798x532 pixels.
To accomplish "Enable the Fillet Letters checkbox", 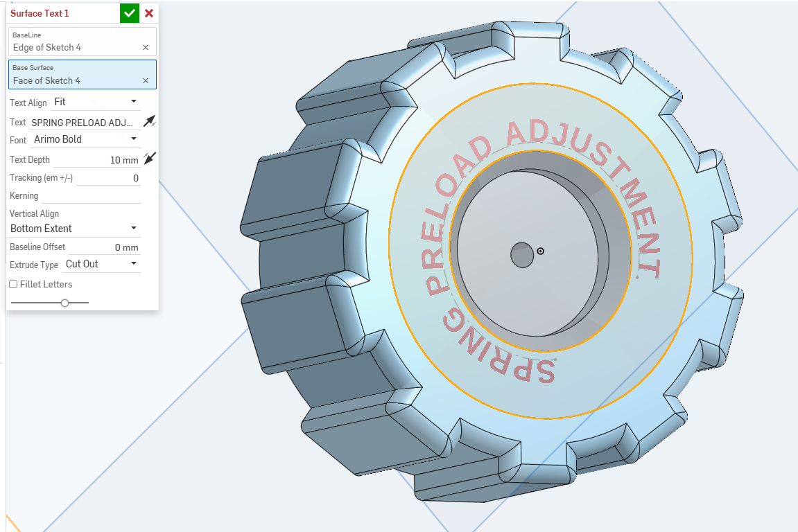I will point(13,284).
